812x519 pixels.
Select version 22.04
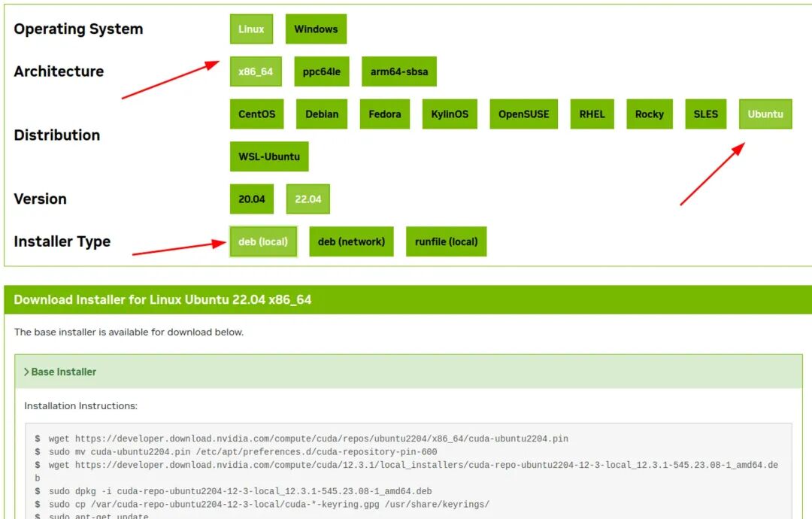click(308, 199)
